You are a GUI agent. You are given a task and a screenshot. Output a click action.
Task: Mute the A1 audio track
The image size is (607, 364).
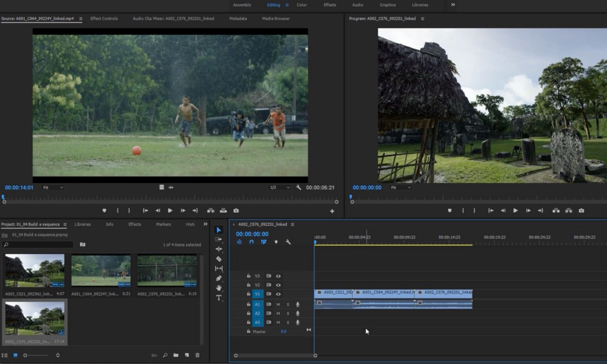point(278,304)
